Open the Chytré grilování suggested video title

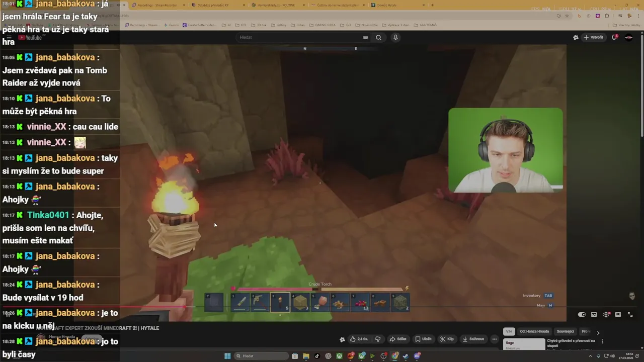[571, 343]
